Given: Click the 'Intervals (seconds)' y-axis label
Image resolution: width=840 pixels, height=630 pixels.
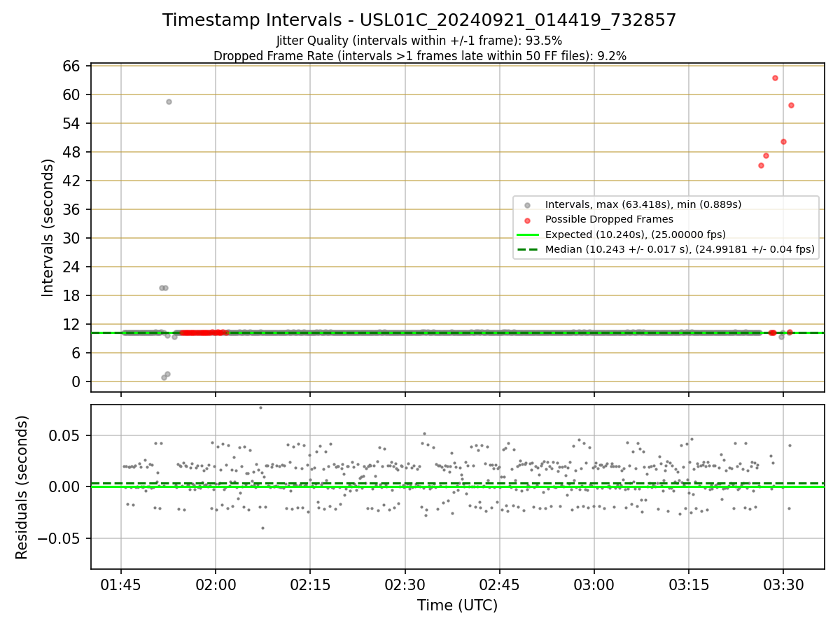Looking at the screenshot, I should (48, 227).
